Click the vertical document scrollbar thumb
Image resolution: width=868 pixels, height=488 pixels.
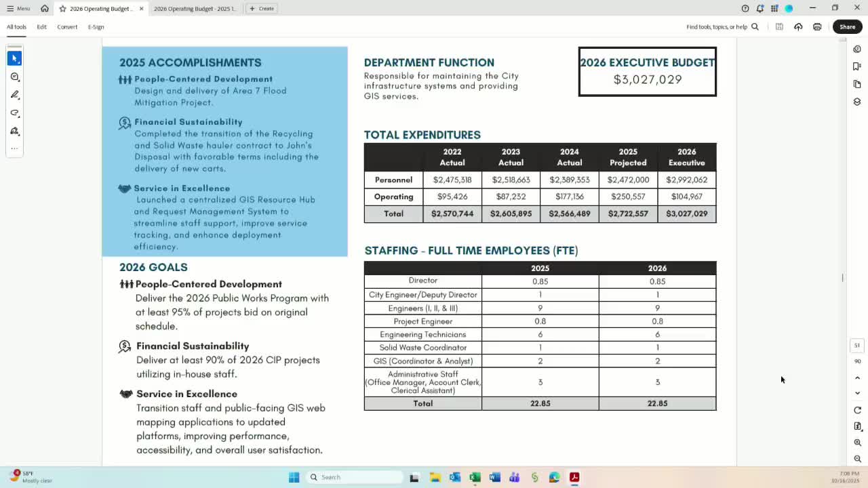[843, 277]
